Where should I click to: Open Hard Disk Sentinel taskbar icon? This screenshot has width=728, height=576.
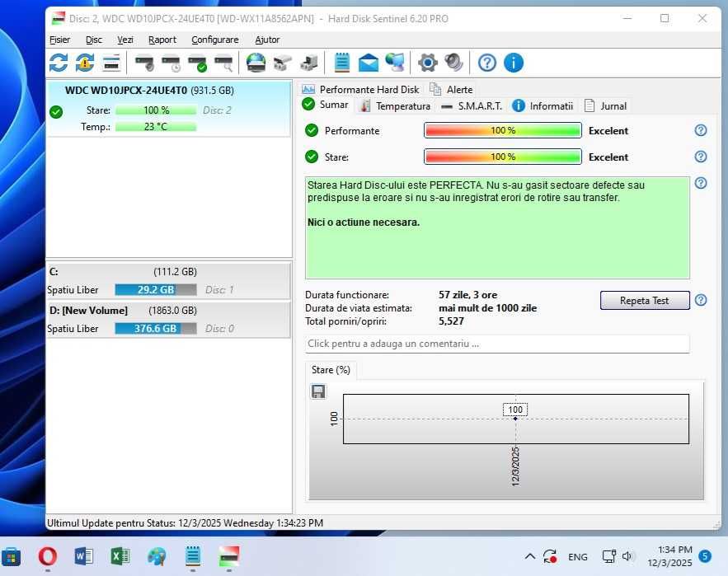coord(229,556)
